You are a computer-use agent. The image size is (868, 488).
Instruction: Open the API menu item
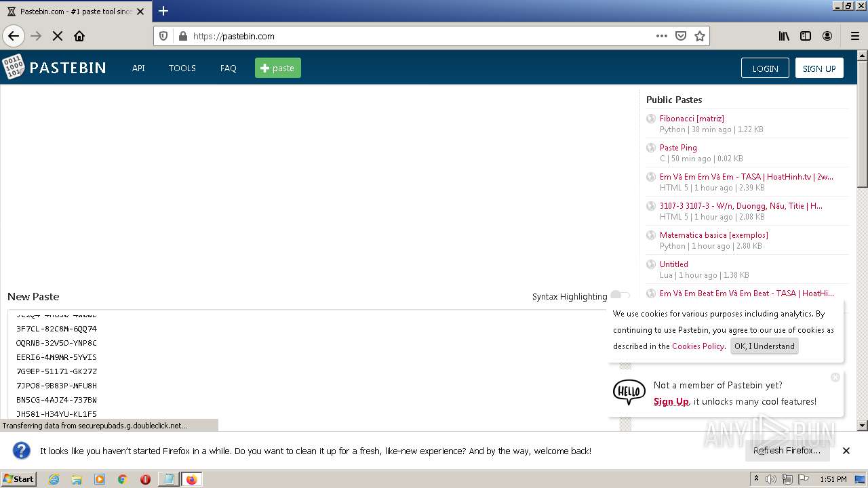138,68
